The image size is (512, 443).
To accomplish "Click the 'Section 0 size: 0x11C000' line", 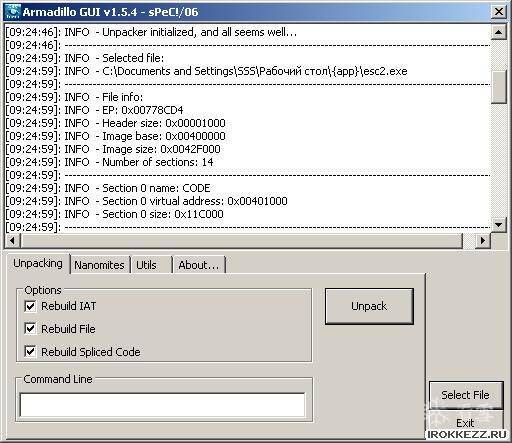I will tap(114, 214).
